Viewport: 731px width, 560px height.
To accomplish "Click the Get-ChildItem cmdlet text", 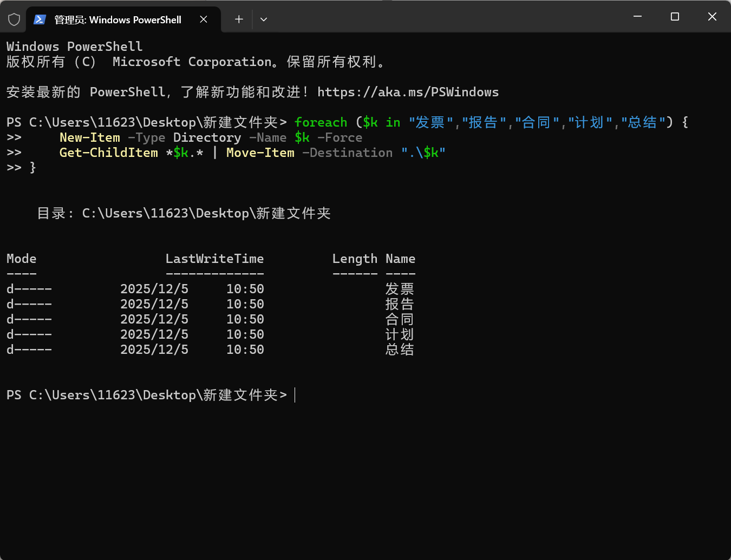I will (108, 153).
